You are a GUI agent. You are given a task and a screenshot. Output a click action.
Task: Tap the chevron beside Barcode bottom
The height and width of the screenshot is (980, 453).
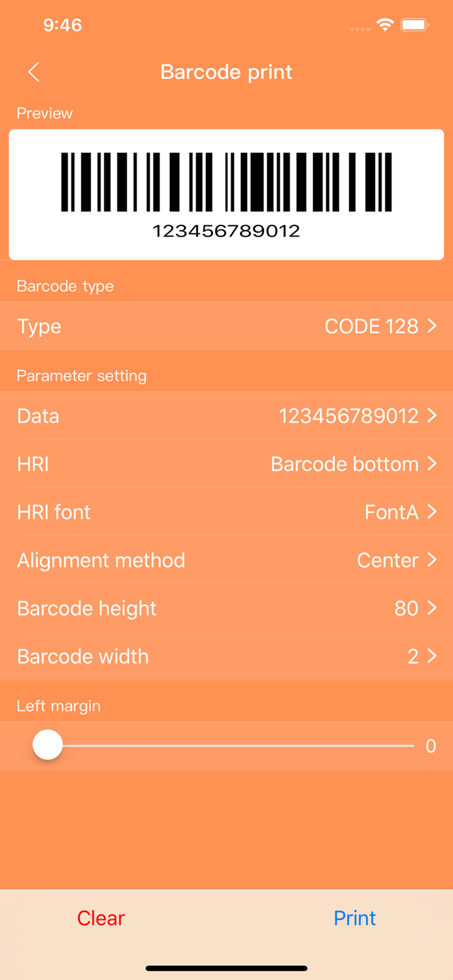[432, 464]
